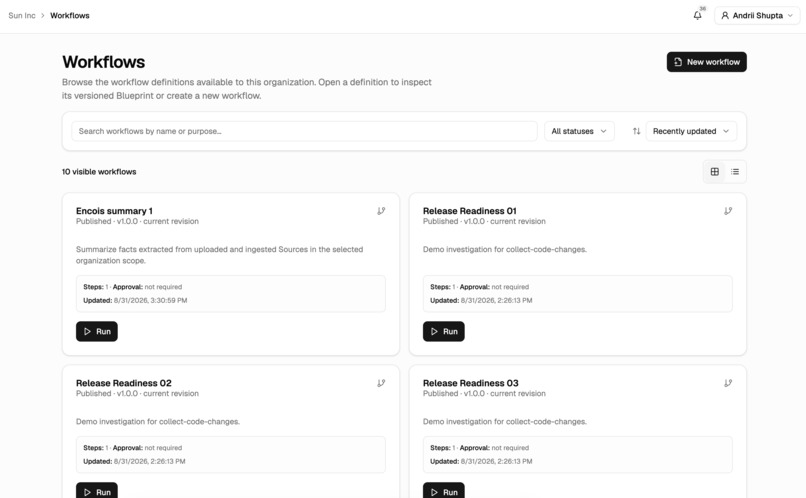Create a New workflow

[706, 62]
